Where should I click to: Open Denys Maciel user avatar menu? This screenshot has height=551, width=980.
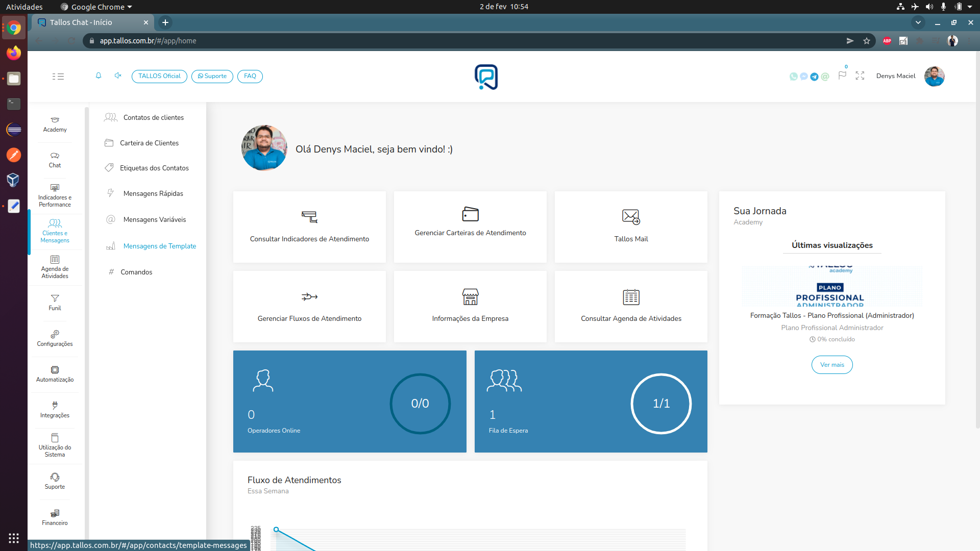coord(934,77)
